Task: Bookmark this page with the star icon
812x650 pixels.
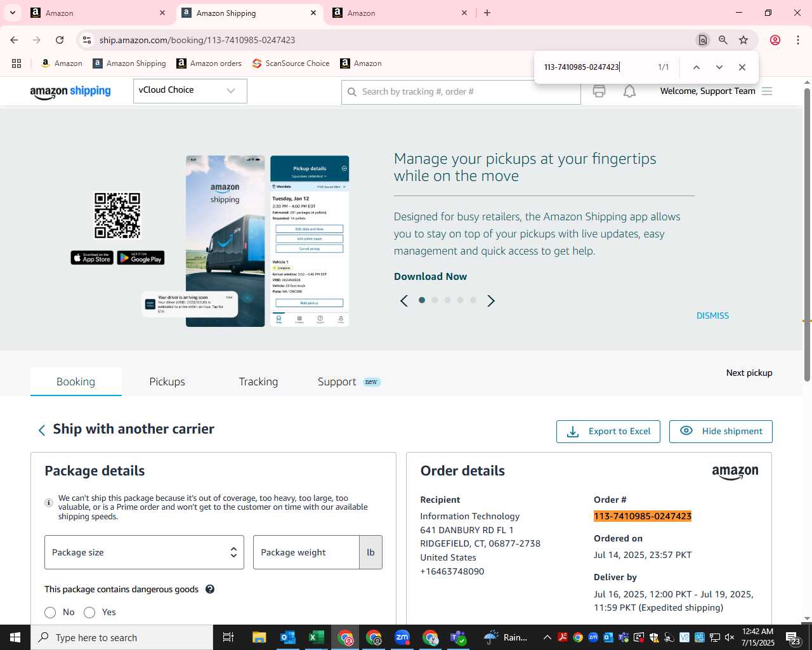Action: point(743,40)
